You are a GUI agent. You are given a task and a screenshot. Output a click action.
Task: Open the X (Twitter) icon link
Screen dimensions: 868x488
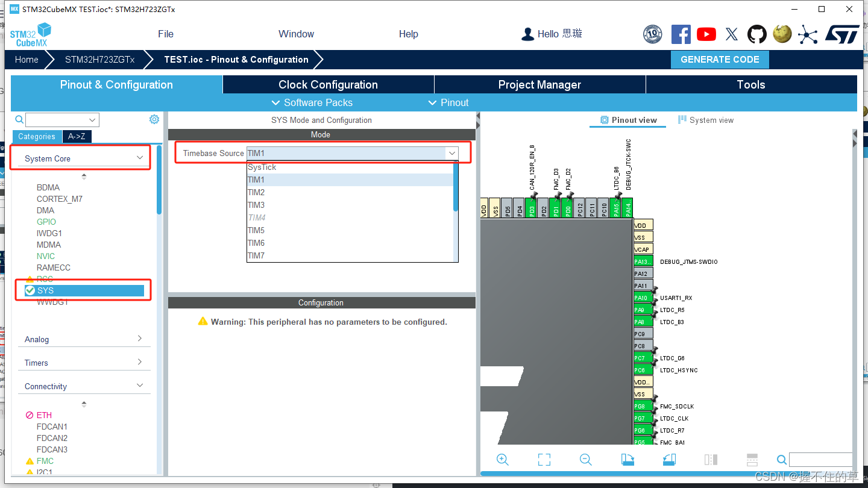[732, 34]
